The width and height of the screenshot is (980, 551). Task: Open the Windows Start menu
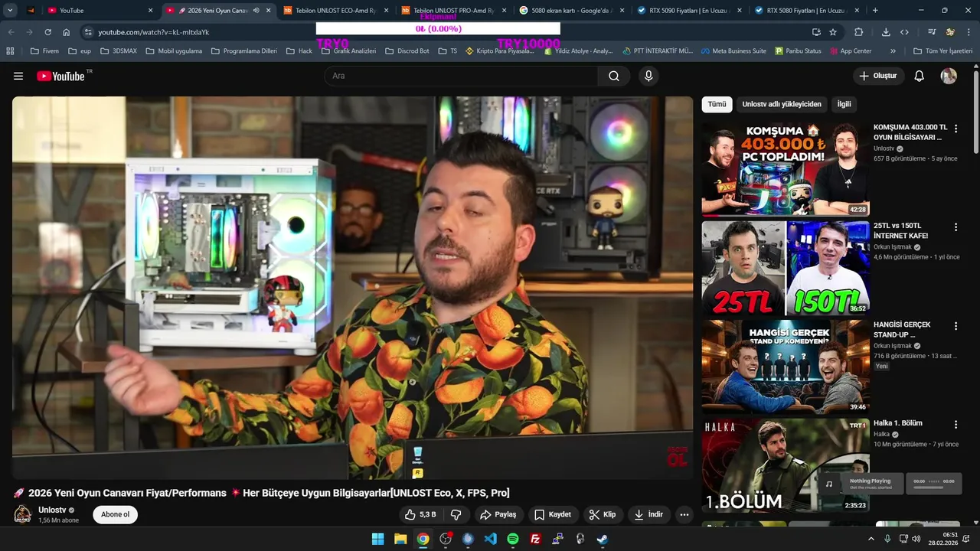click(x=377, y=539)
